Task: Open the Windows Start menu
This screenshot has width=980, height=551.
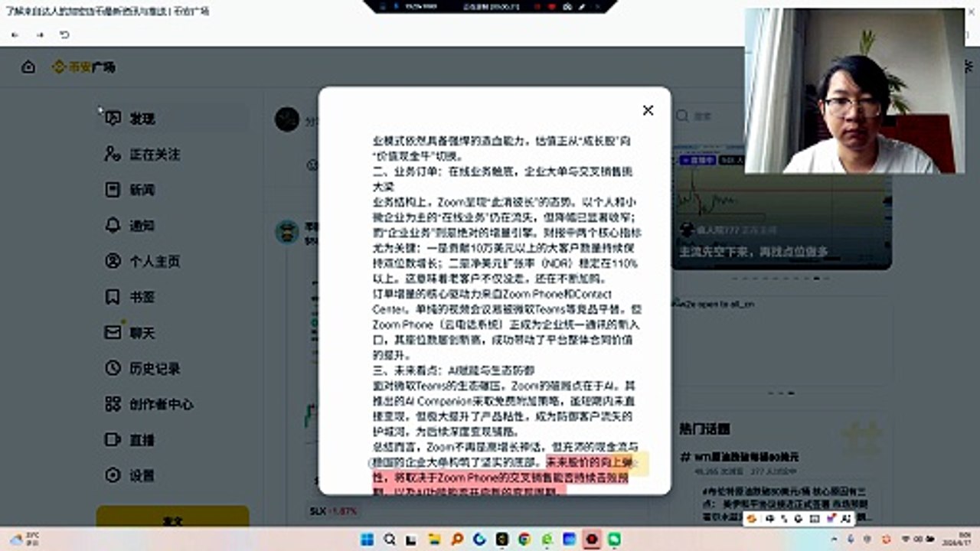Action: (x=367, y=540)
